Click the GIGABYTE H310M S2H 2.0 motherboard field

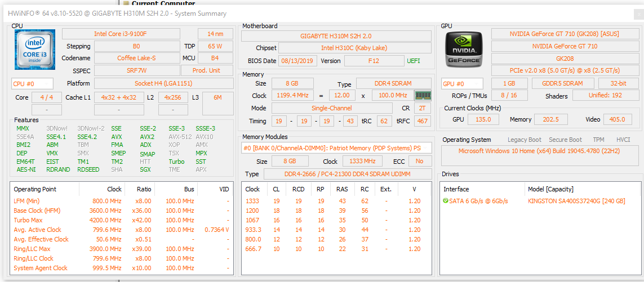click(x=336, y=36)
